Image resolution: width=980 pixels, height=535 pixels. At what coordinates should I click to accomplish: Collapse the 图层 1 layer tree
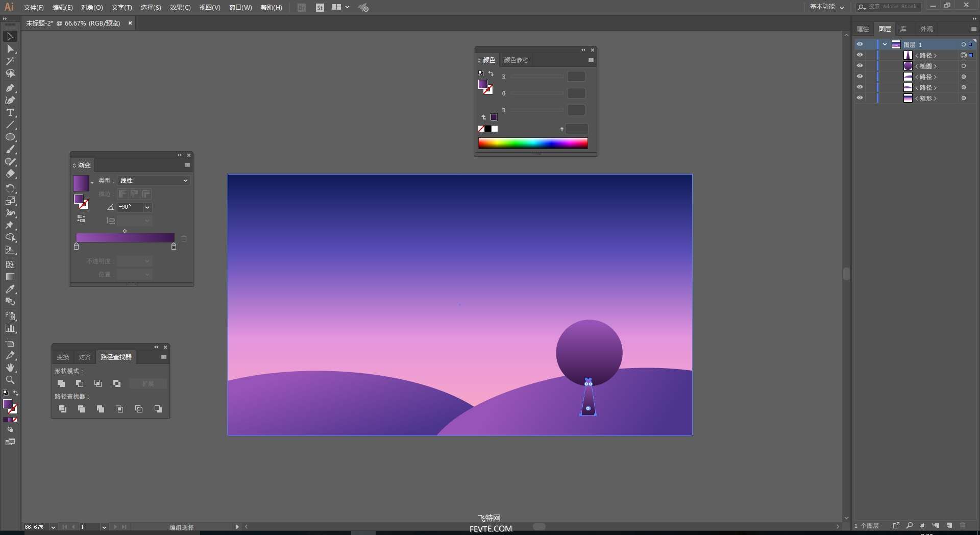(x=885, y=44)
